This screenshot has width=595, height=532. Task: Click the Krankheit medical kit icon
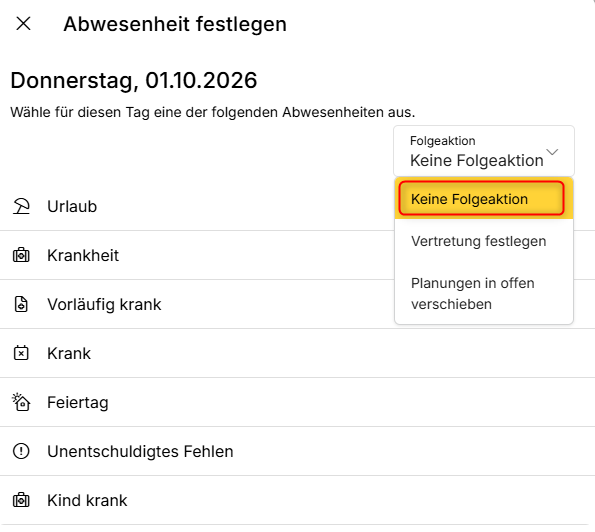(21, 255)
